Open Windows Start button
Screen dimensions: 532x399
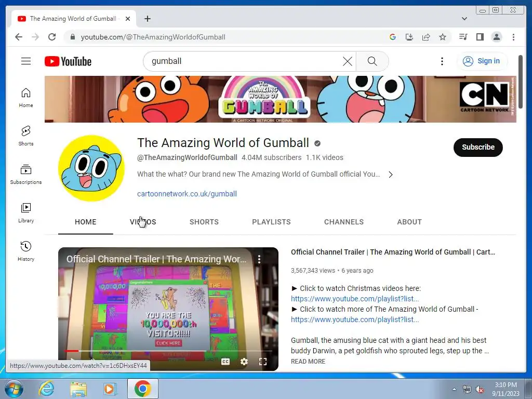(14, 389)
